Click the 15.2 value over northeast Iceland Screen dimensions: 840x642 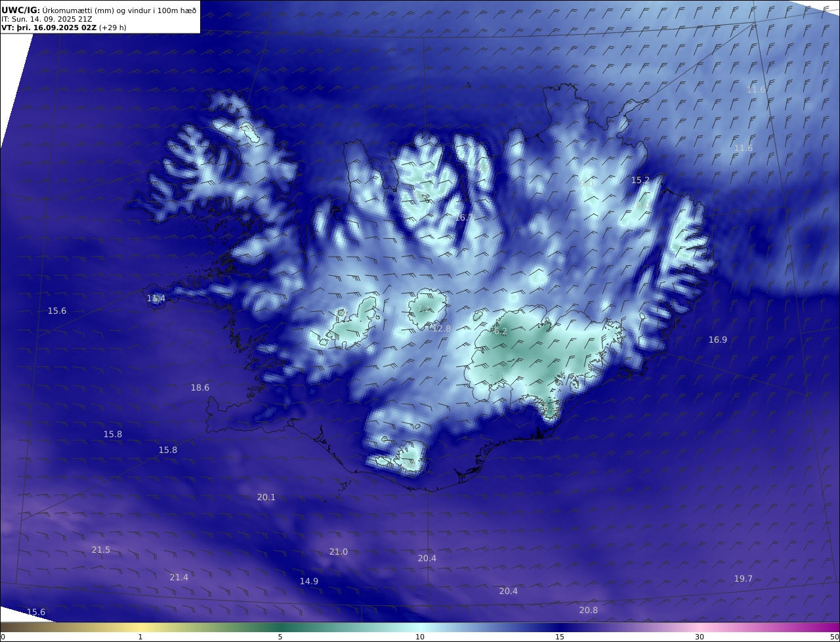coord(640,180)
